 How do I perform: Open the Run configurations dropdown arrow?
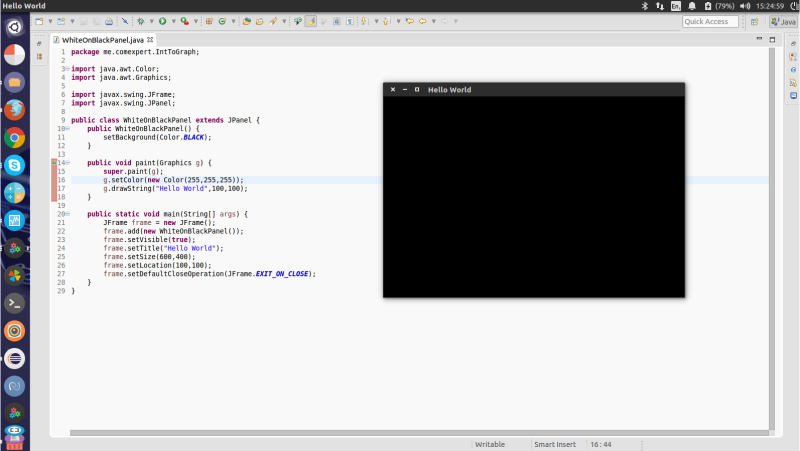(x=173, y=21)
